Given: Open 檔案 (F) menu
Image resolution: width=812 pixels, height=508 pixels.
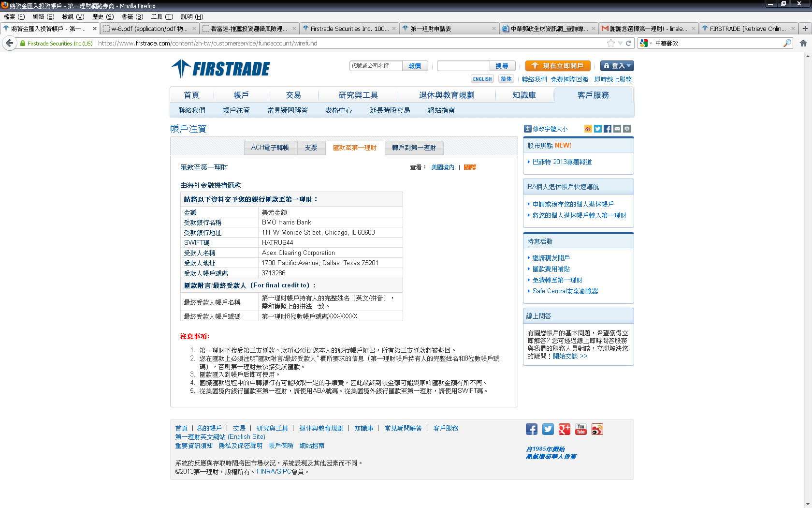Looking at the screenshot, I should click(14, 16).
